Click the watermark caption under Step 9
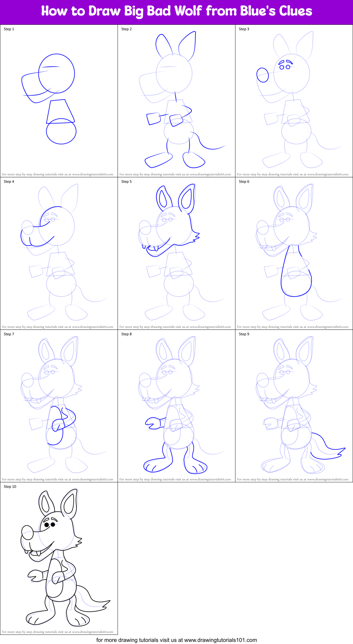This screenshot has height=644, width=353. tap(293, 480)
